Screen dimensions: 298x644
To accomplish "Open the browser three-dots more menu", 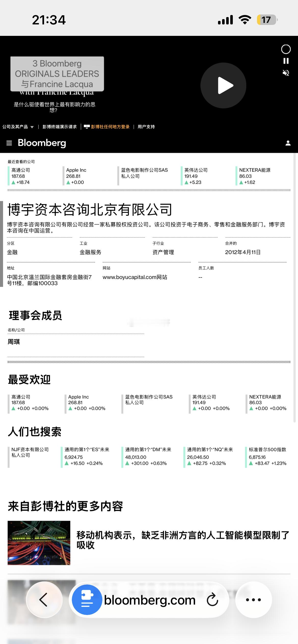I will pos(253,600).
